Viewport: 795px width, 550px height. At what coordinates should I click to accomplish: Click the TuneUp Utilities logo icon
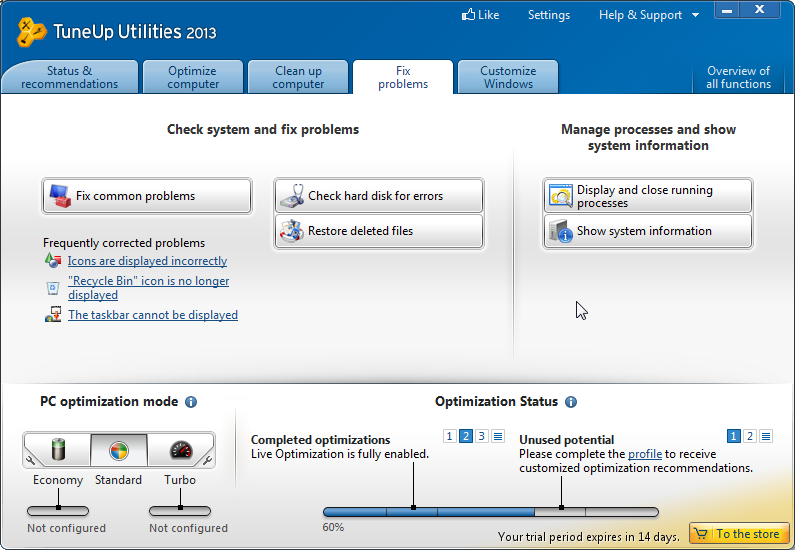(31, 32)
